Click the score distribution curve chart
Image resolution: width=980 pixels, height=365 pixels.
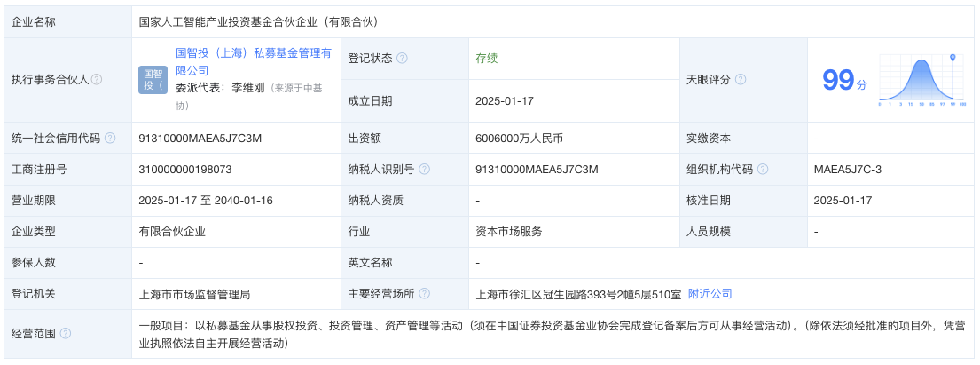click(922, 80)
